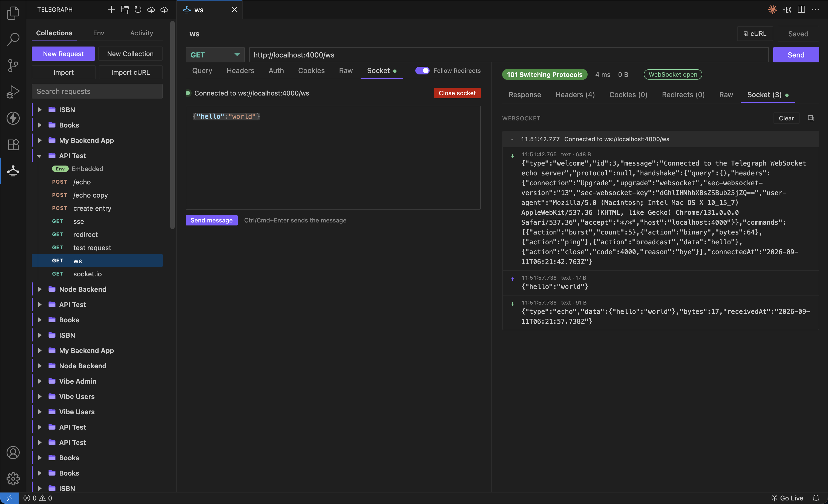
Task: Click the New Collection button
Action: (130, 54)
